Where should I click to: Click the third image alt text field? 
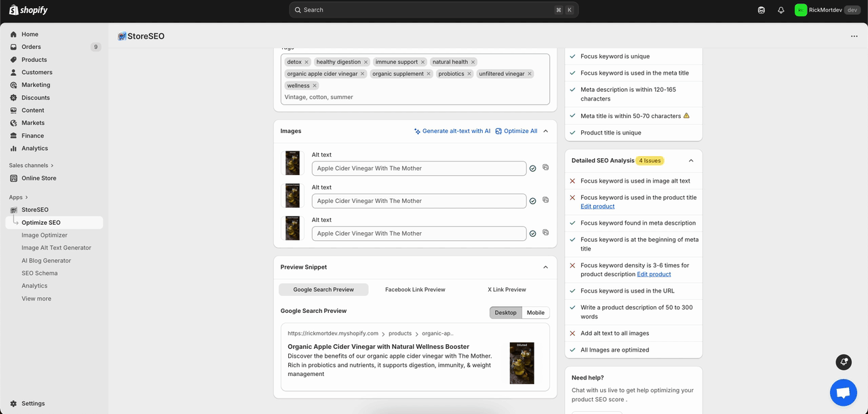pos(418,233)
